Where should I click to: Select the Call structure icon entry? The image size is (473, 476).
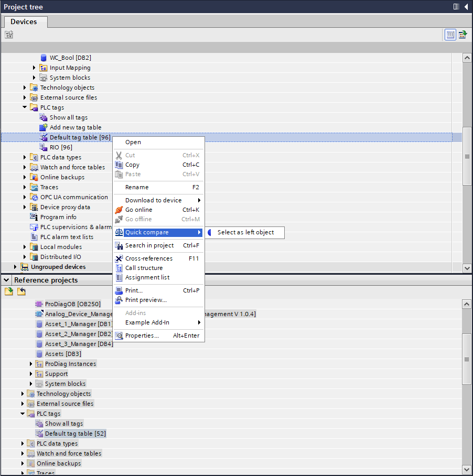(119, 268)
